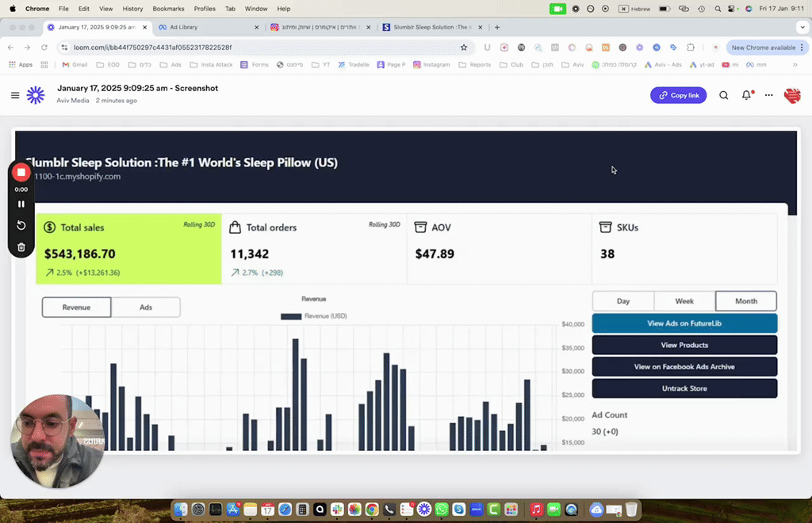Click the AOV box icon
The image size is (812, 523).
tap(420, 227)
